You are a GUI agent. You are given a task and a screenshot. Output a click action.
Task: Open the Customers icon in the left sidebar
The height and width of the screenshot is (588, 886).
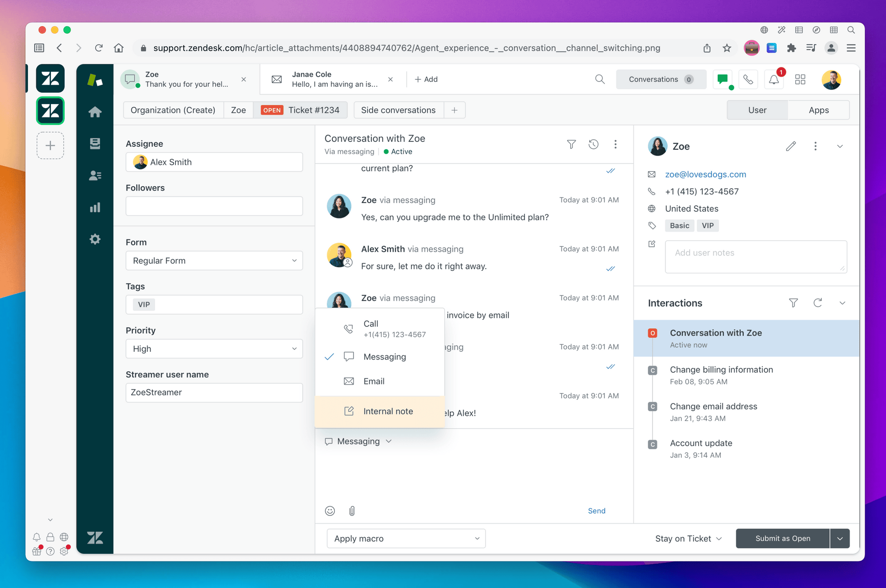coord(94,175)
